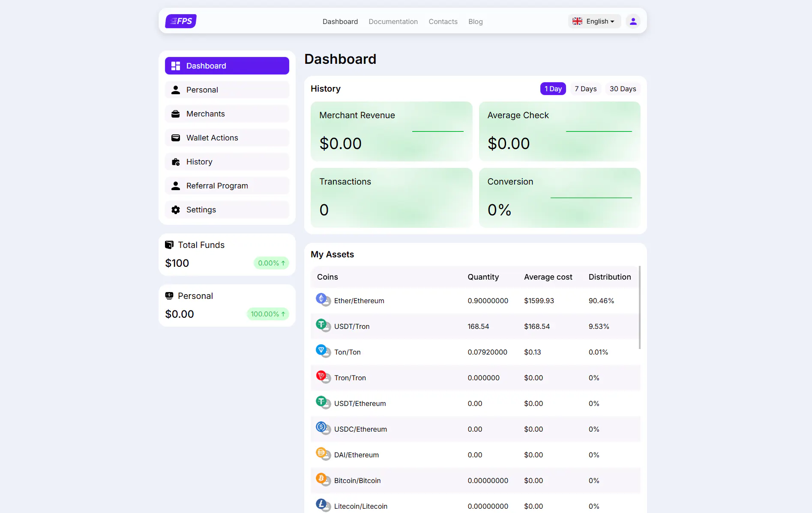Click the Personal balance card icon

coord(169,295)
